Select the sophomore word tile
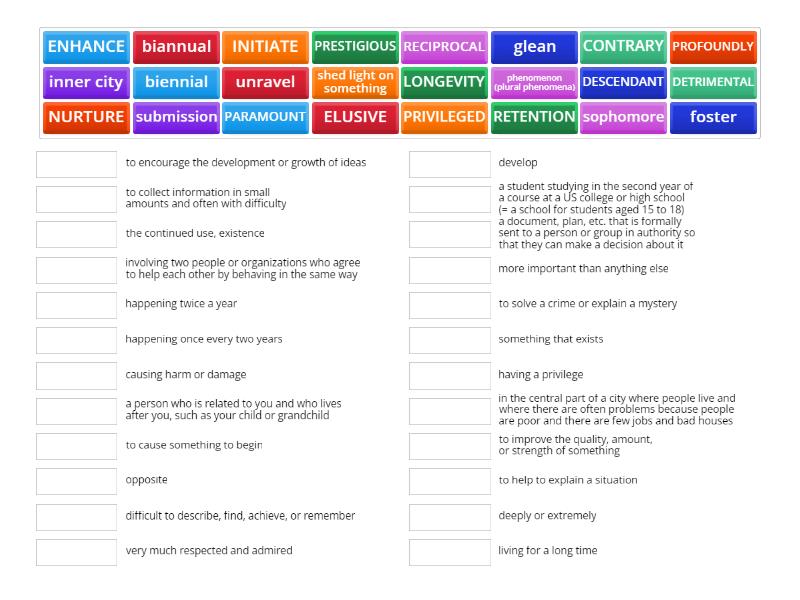800x600 pixels. coord(623,117)
